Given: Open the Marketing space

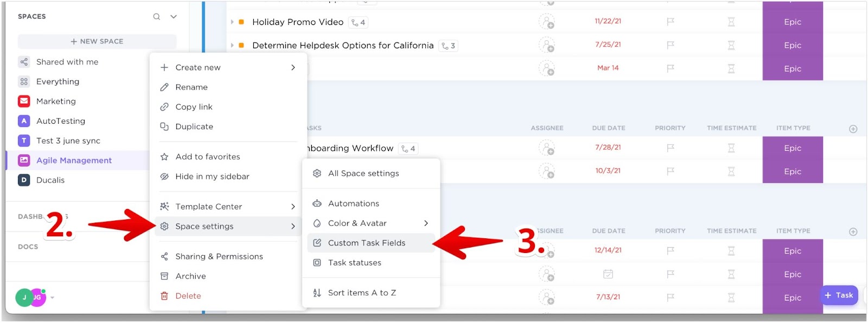Looking at the screenshot, I should (x=56, y=101).
